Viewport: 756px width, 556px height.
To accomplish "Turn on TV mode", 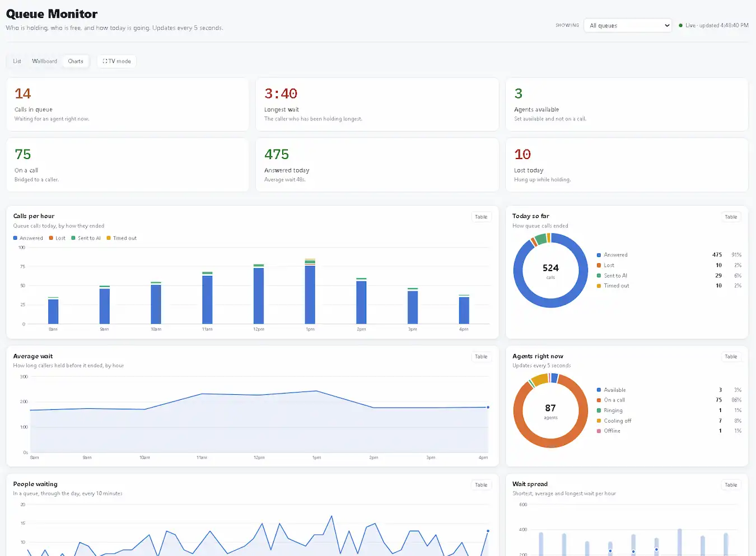I will [x=116, y=61].
